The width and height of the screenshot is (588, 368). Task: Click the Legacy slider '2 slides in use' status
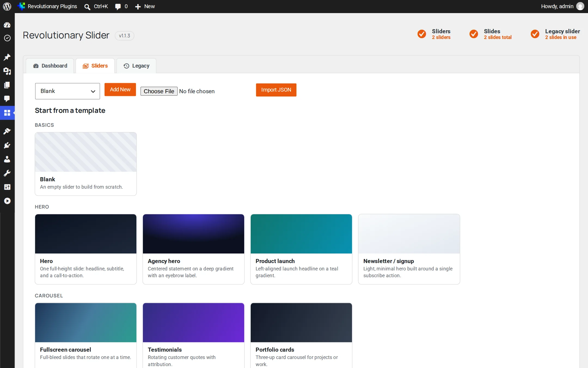pos(555,34)
